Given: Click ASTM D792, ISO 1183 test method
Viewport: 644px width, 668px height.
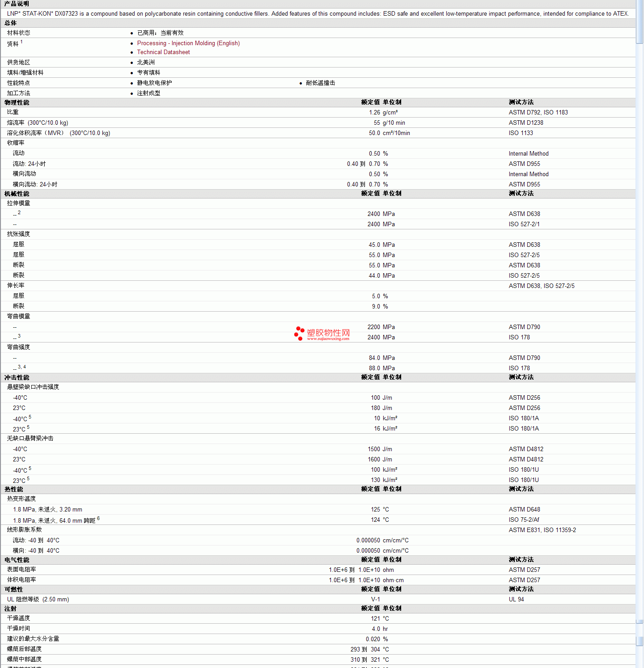Looking at the screenshot, I should click(538, 113).
